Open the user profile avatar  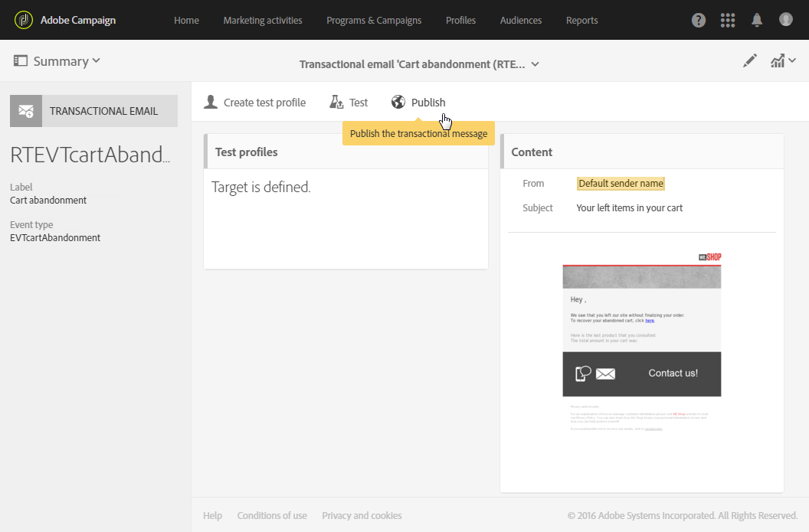point(786,20)
